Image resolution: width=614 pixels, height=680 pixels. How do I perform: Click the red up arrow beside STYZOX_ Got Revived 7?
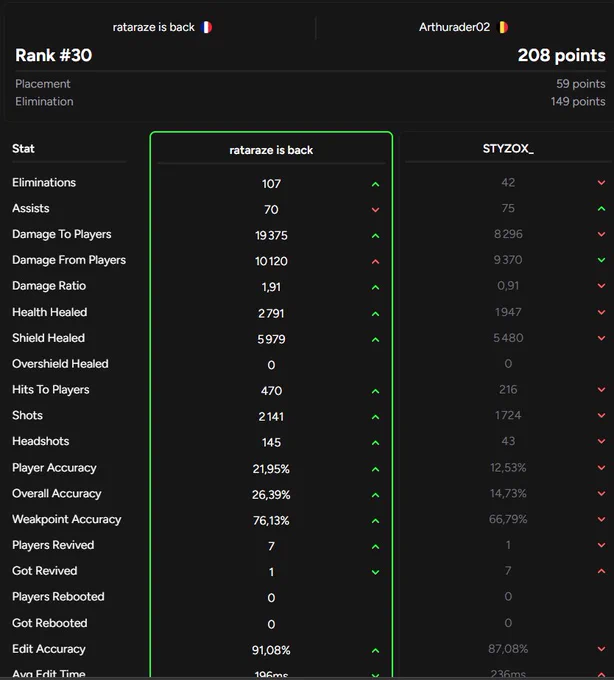pyautogui.click(x=601, y=571)
